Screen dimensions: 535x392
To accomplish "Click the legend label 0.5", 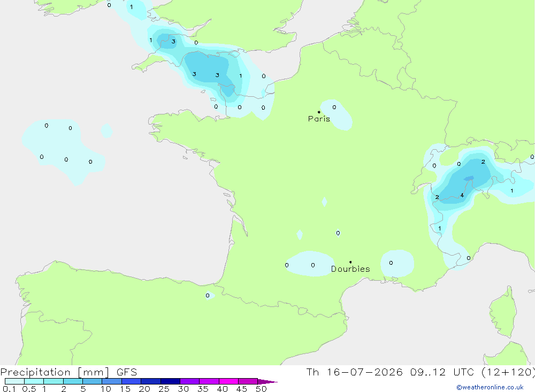I will click(x=29, y=389).
